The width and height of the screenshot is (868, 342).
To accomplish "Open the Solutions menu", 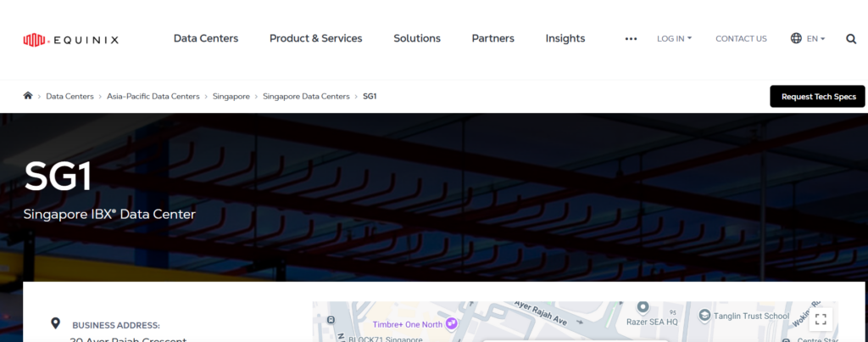I will pos(417,38).
